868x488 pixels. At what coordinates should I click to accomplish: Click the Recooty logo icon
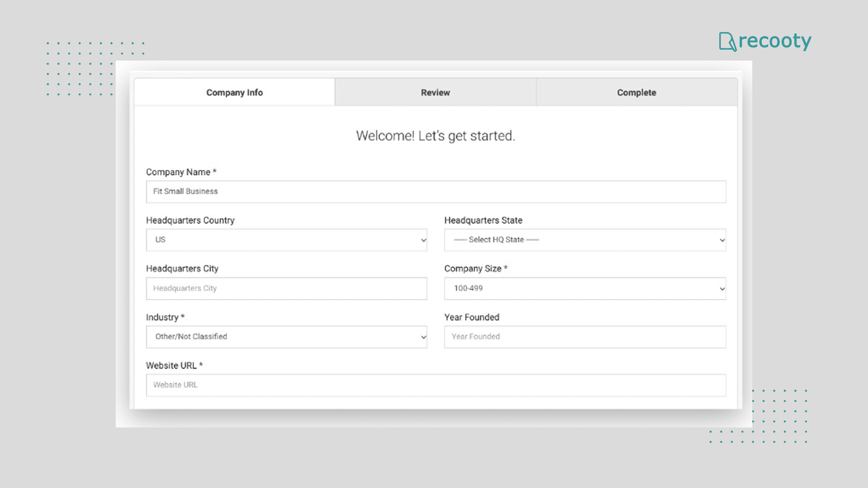(727, 42)
